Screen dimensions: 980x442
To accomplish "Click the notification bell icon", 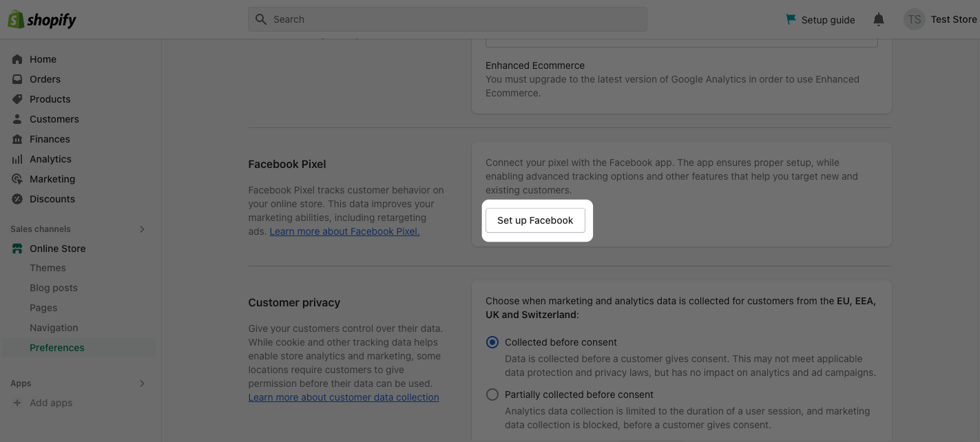I will tap(878, 19).
